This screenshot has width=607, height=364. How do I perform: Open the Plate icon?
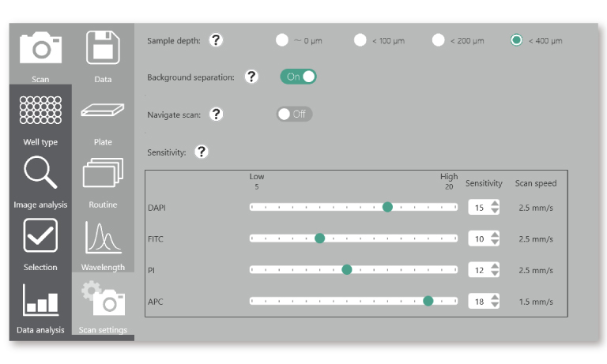point(103,112)
